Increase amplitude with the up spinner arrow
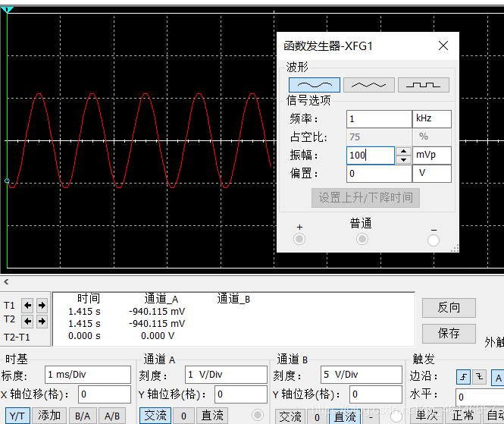 coord(403,151)
